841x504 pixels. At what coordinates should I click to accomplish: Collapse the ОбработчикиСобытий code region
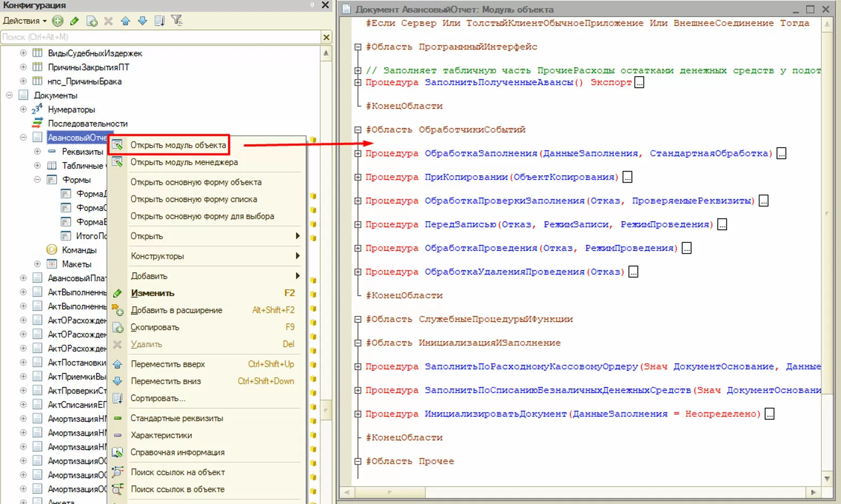(x=358, y=129)
